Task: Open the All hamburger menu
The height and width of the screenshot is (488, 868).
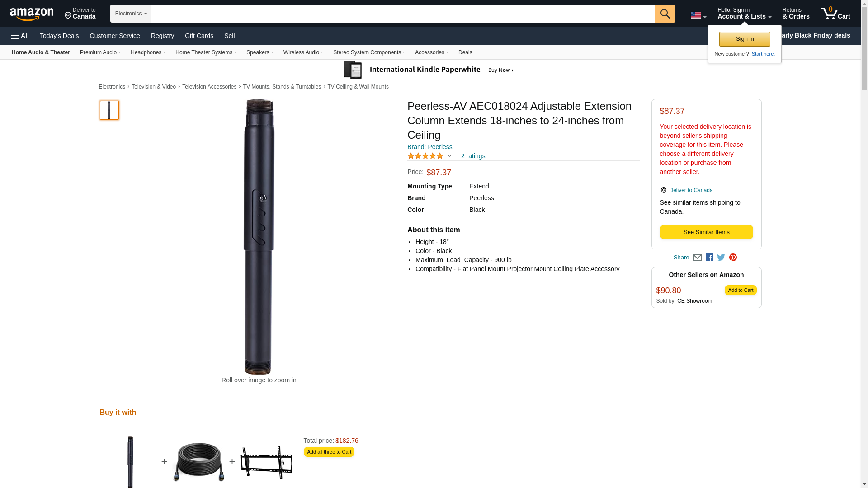Action: 20,36
